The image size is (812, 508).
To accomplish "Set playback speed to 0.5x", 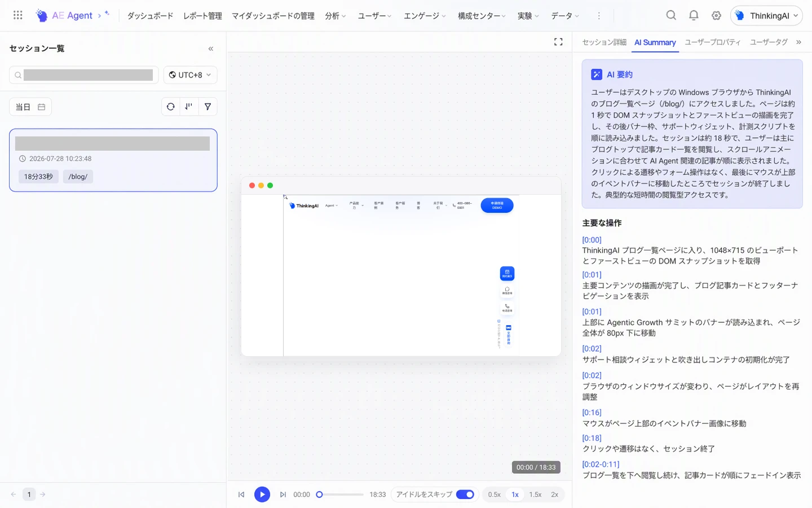I will click(495, 494).
